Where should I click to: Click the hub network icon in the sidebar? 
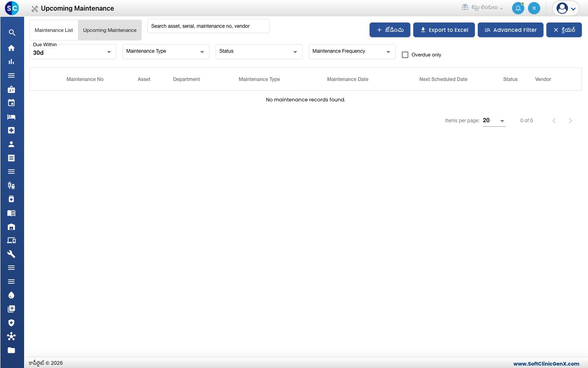(x=11, y=337)
